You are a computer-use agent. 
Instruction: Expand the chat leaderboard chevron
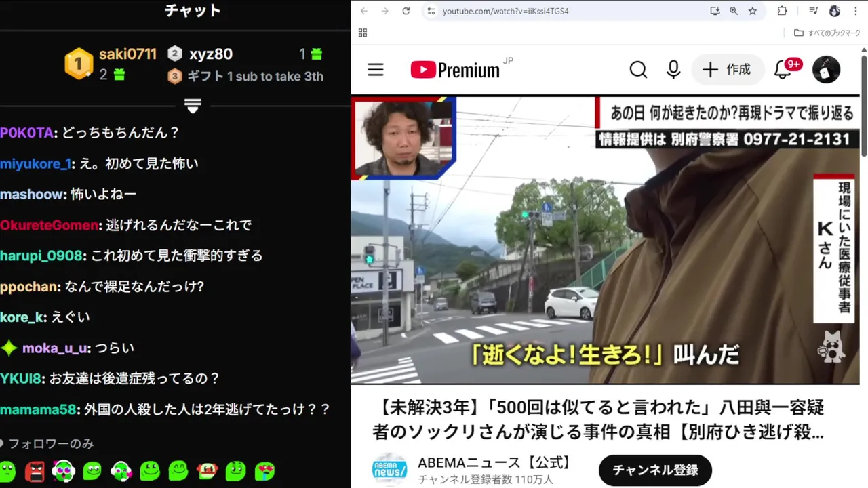click(193, 106)
